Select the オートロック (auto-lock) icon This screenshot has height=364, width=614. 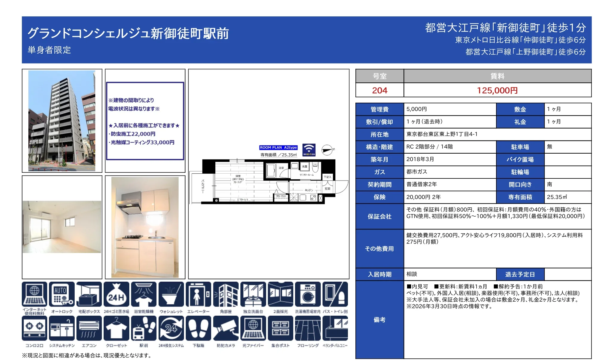coord(62,295)
